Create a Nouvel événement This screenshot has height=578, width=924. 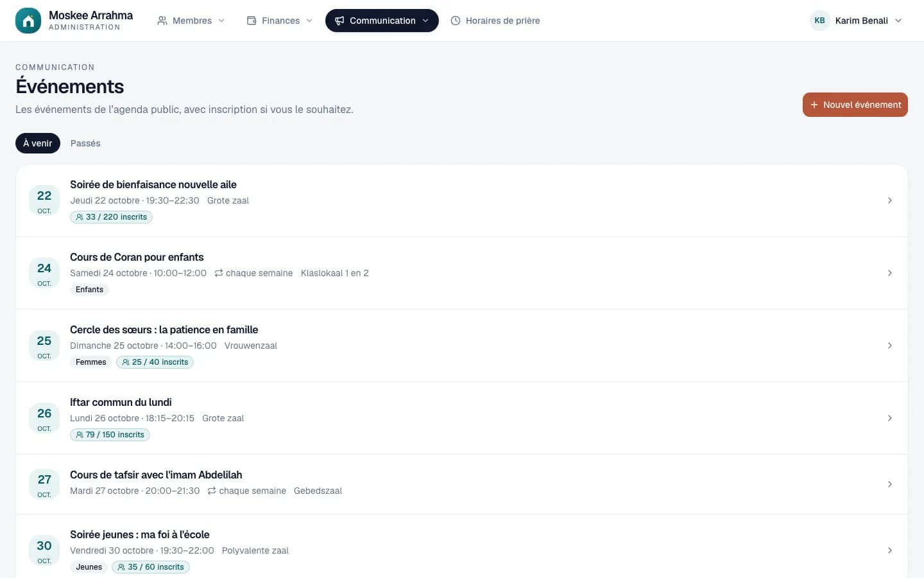(x=855, y=105)
